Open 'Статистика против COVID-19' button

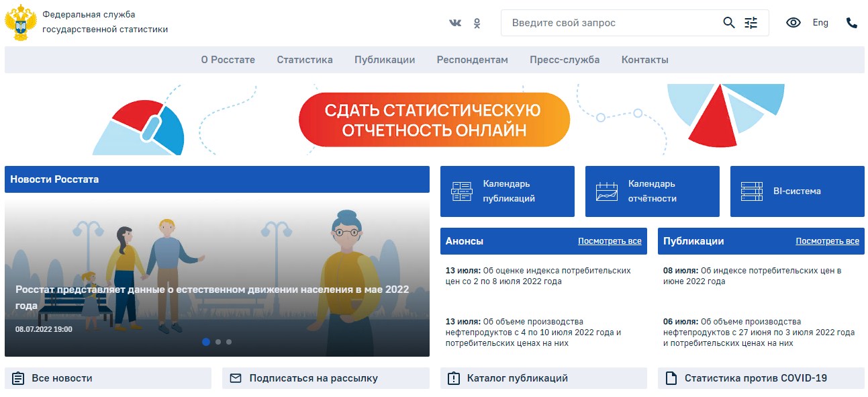click(761, 378)
